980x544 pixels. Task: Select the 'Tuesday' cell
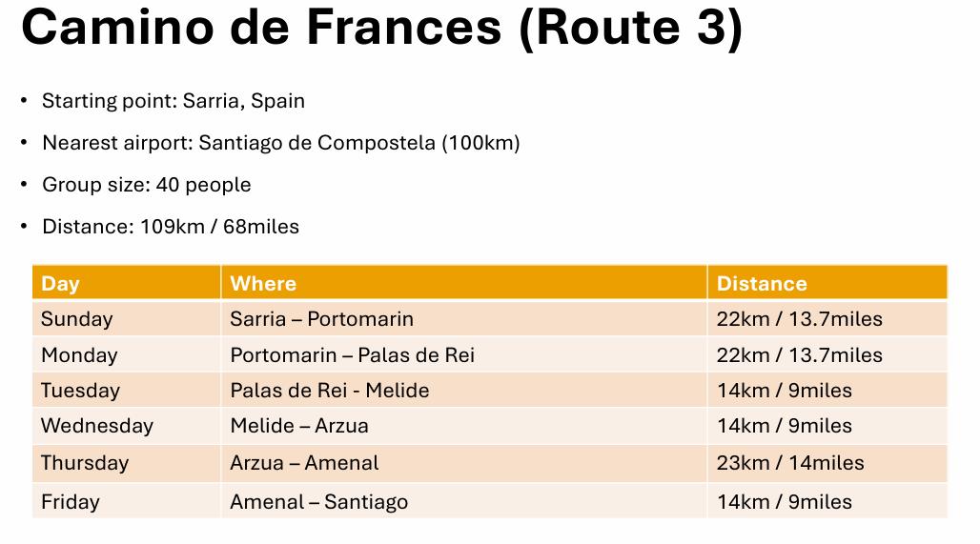point(80,391)
